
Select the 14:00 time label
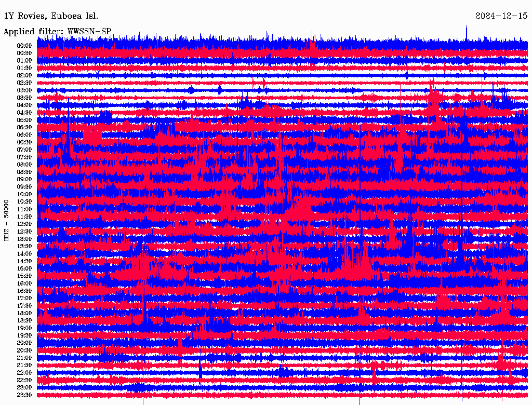coord(24,254)
